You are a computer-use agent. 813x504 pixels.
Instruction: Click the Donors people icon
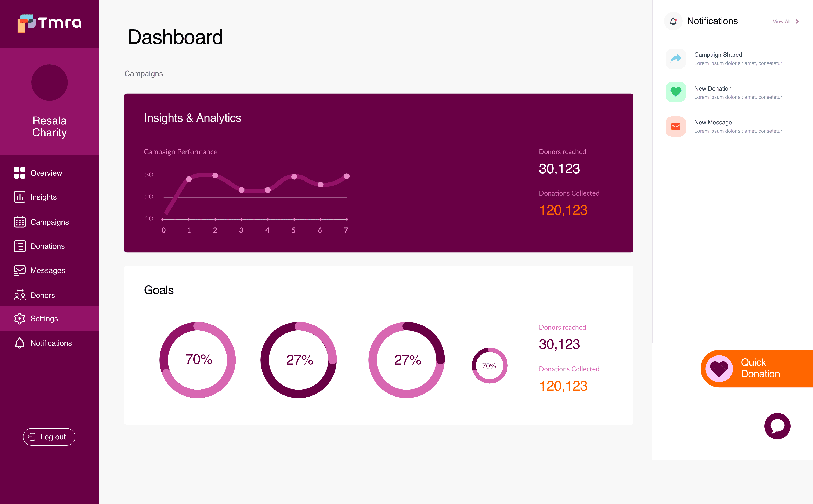point(20,295)
